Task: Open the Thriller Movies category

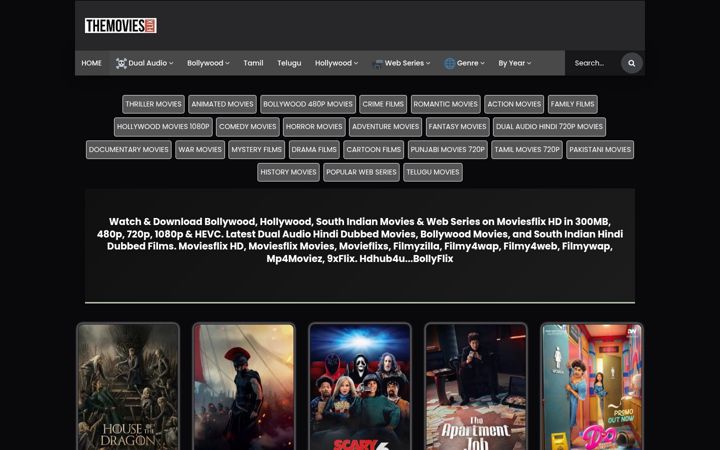Action: [153, 104]
